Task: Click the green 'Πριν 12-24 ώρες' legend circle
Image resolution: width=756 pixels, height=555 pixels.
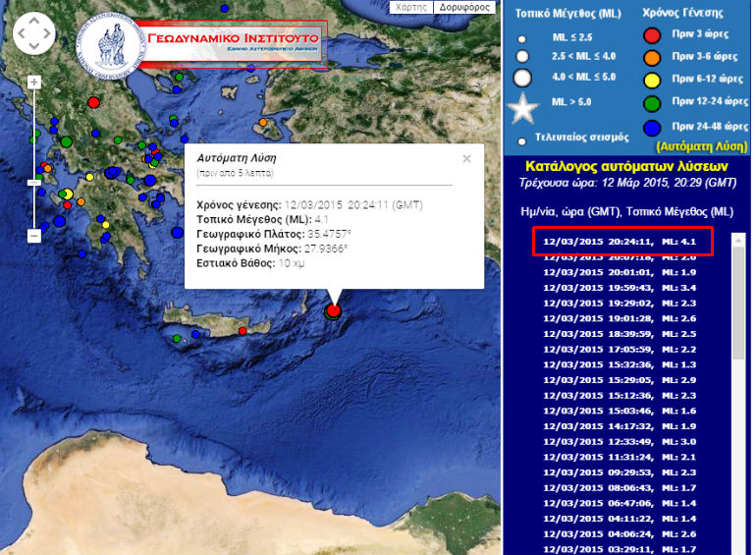Action: (x=650, y=103)
